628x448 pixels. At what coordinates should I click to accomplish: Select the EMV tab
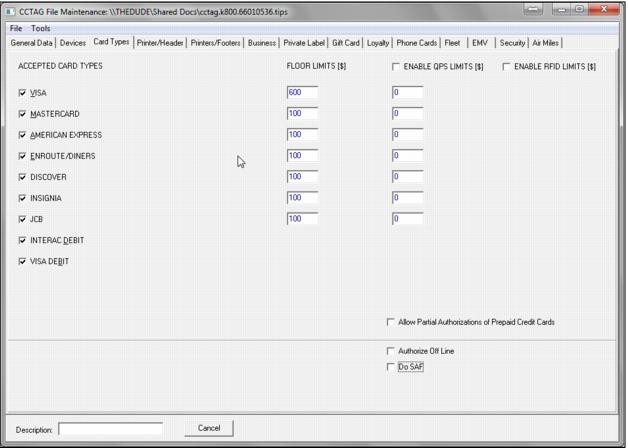pos(480,43)
